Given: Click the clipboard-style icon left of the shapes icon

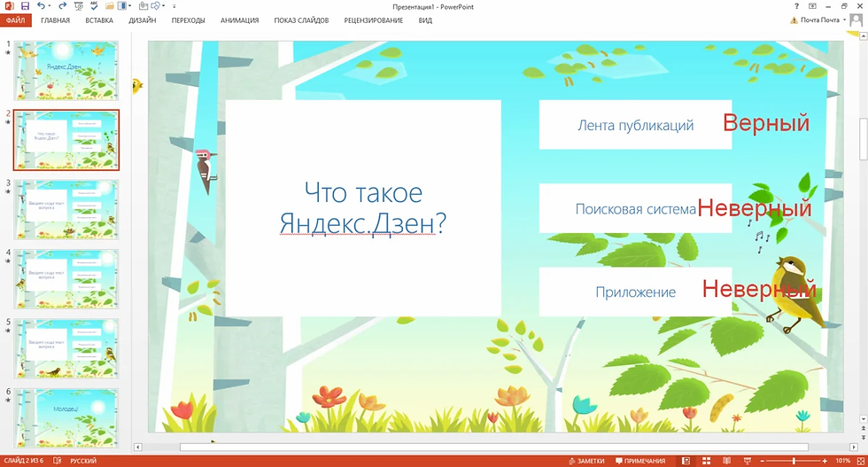Looking at the screenshot, I should point(143,6).
